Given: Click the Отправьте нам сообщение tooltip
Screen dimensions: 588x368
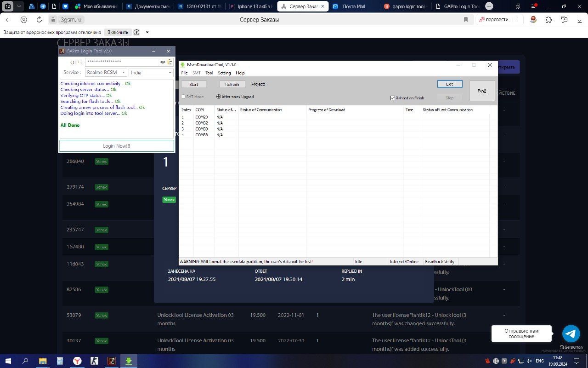Looking at the screenshot, I should pyautogui.click(x=521, y=333).
